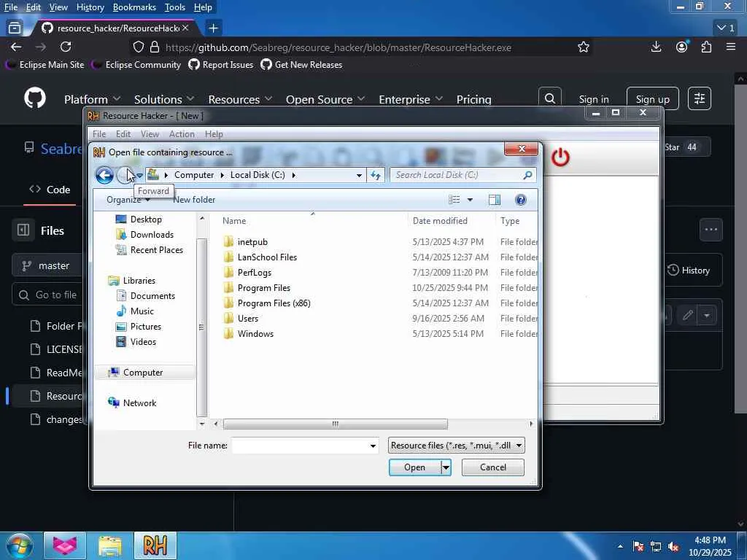Open Firefox Bookmarks menu
Viewport: 747px width, 560px height.
click(134, 7)
